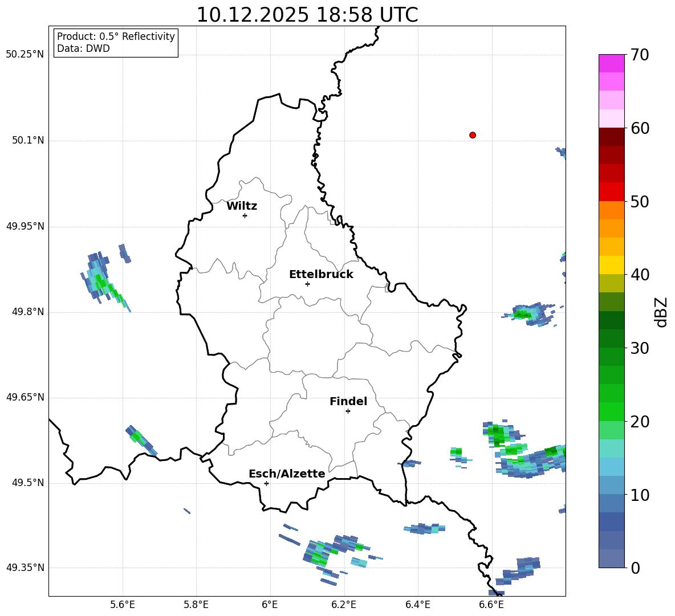Click the 50.1°N latitude label
The image size is (675, 616).
coord(28,141)
